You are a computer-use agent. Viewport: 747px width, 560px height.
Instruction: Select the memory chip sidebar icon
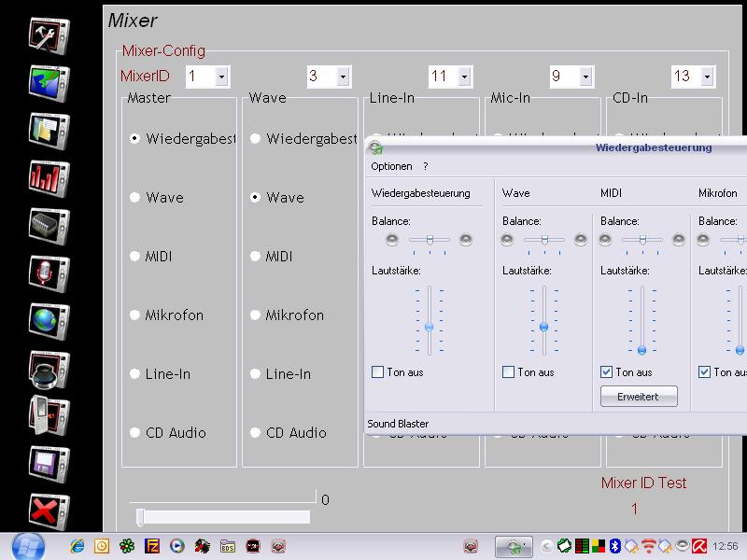[49, 224]
